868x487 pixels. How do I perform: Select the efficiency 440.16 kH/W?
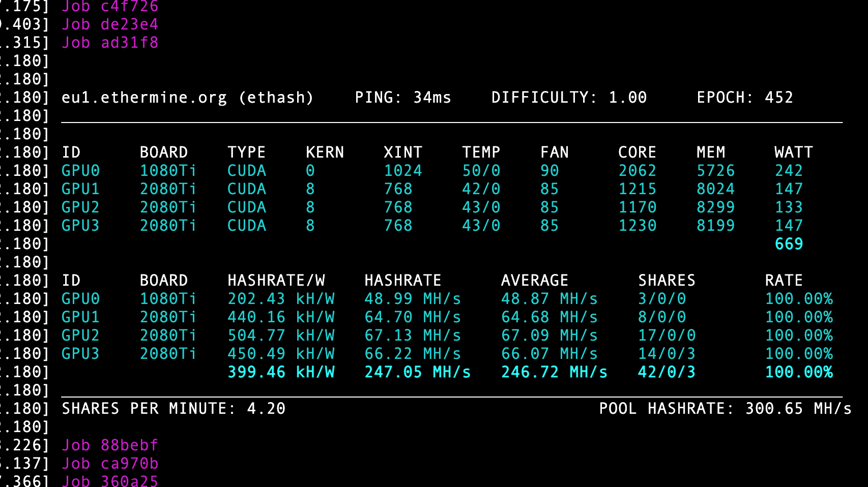[281, 317]
